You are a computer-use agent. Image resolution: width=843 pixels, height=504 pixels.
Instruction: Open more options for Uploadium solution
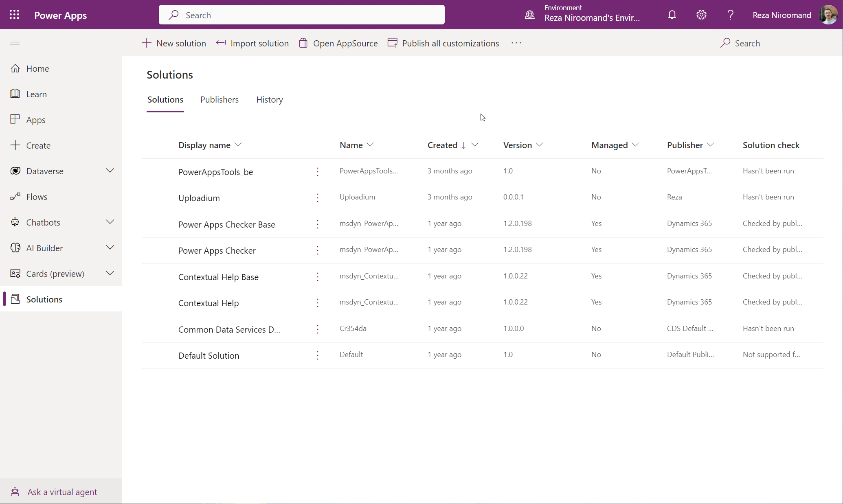tap(318, 198)
